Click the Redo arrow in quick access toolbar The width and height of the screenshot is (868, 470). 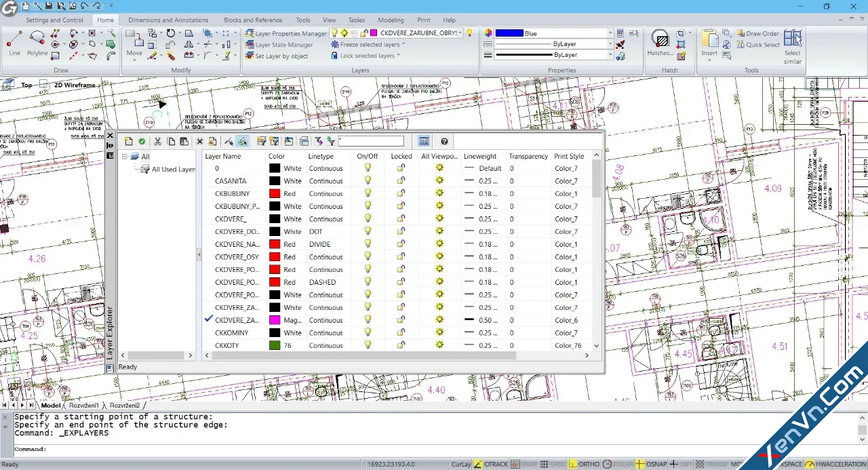click(x=98, y=6)
